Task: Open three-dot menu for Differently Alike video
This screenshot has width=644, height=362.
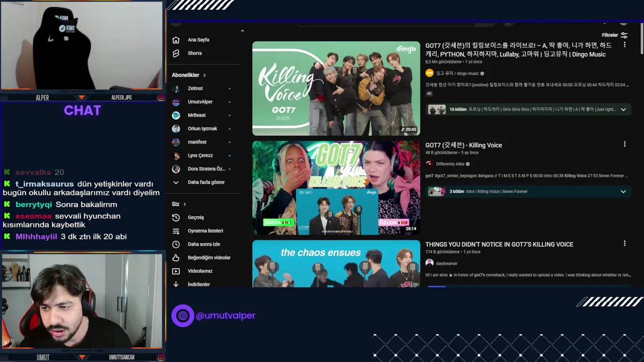Action: 624,144
